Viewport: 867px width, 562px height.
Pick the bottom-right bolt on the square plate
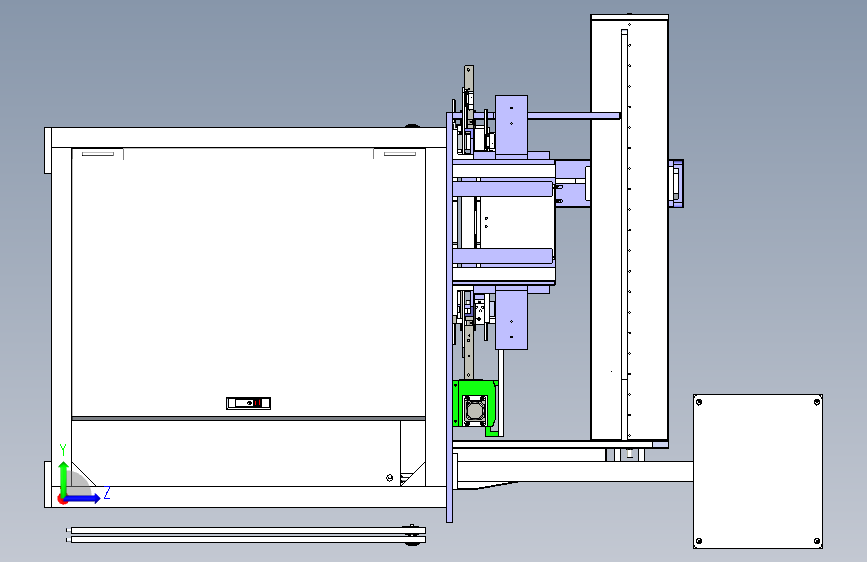[x=817, y=541]
